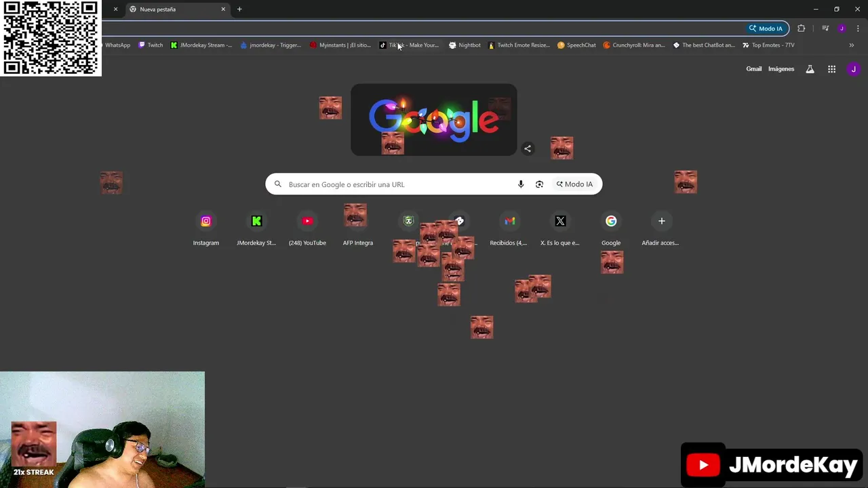
Task: Open the Instagram shortcut
Action: pyautogui.click(x=206, y=229)
